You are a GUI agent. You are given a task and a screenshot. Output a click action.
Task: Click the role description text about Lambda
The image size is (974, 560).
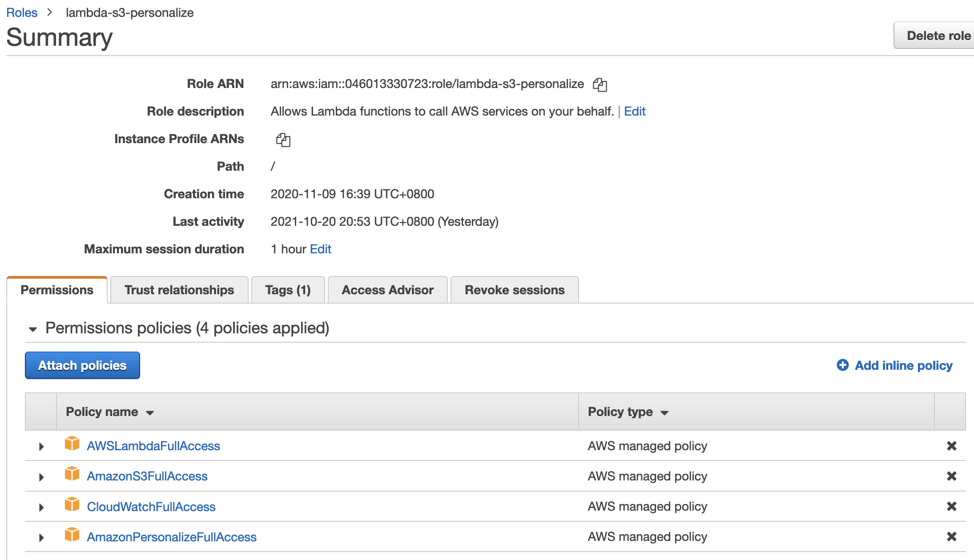(x=442, y=111)
